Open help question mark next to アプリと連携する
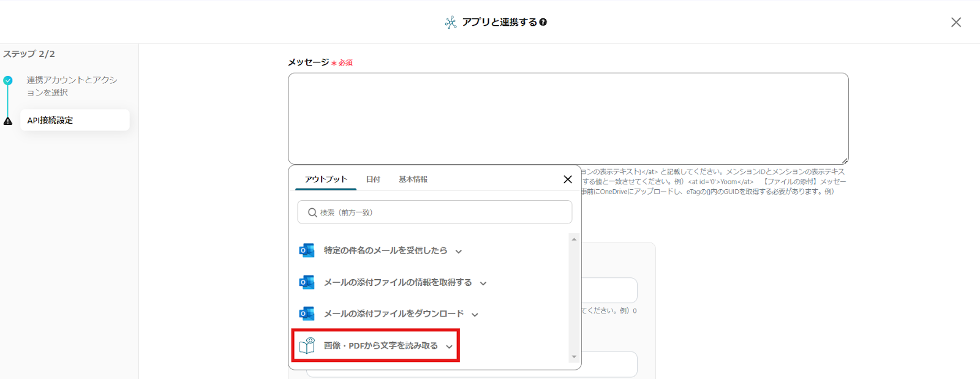Viewport: 980px width, 379px height. click(x=543, y=22)
